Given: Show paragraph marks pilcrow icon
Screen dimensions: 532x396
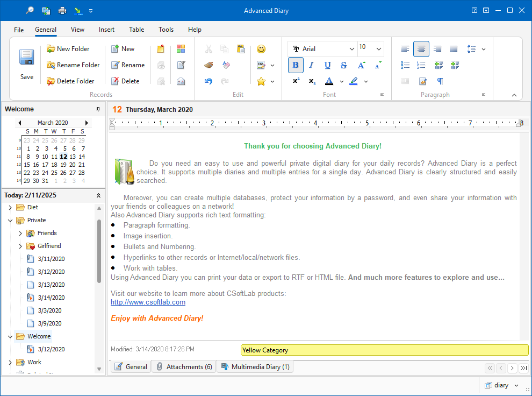Looking at the screenshot, I should [x=440, y=81].
